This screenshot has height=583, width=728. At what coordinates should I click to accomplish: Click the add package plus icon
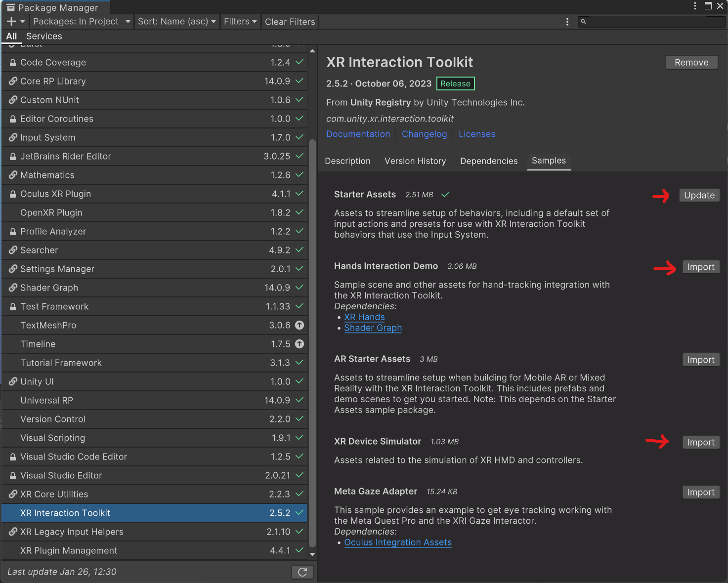11,22
